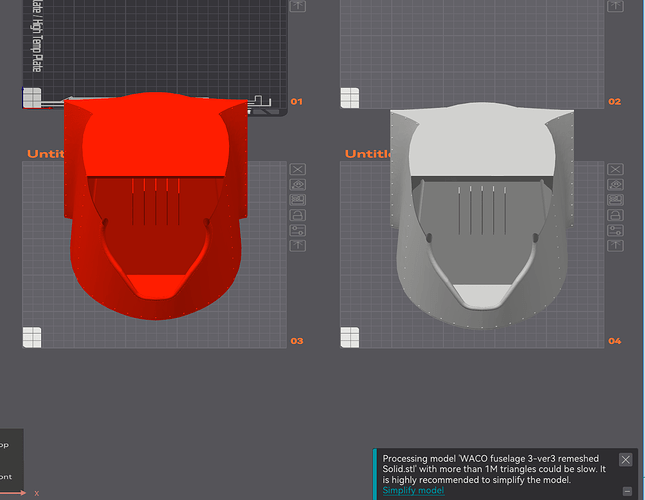Click the bed grid icon on plate 03
This screenshot has height=500, width=645.
pos(32,338)
